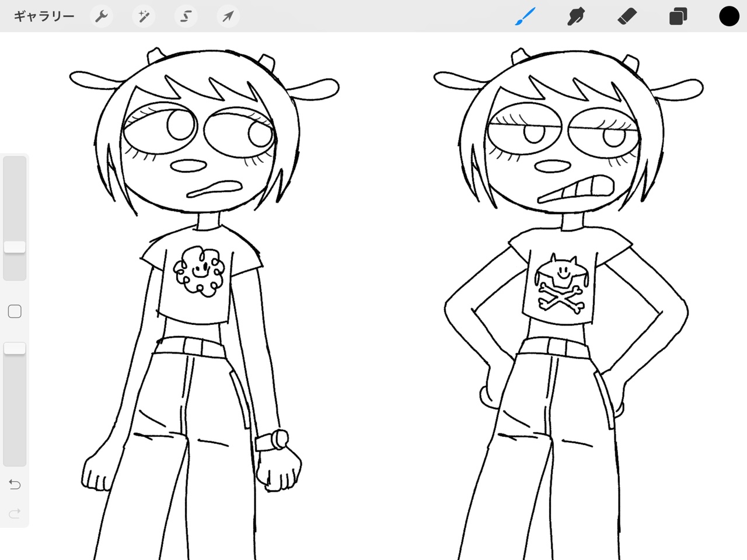Open the Adjustments menu
Image resolution: width=747 pixels, height=560 pixels.
point(144,16)
